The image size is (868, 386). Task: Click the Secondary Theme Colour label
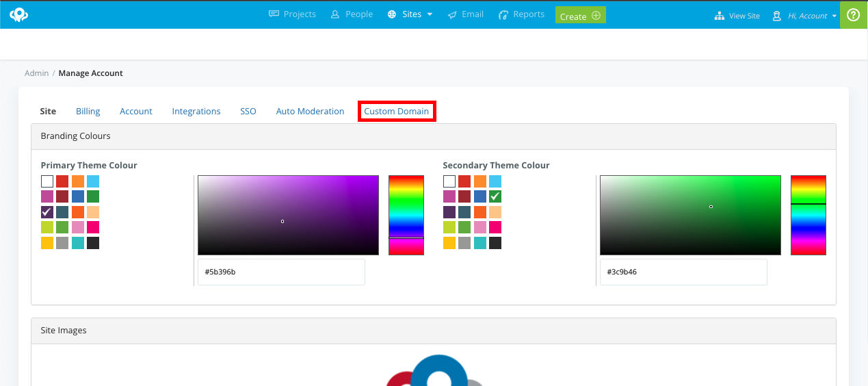point(496,166)
